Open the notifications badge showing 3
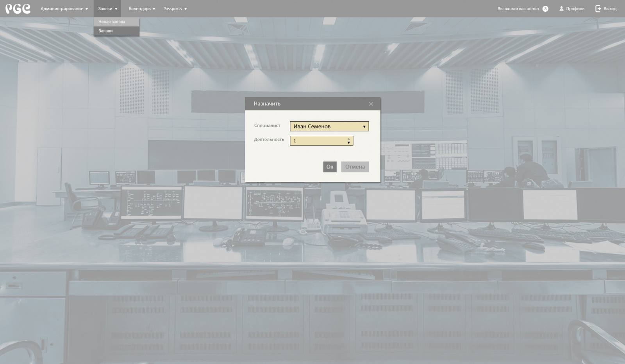The image size is (625, 364). point(545,9)
